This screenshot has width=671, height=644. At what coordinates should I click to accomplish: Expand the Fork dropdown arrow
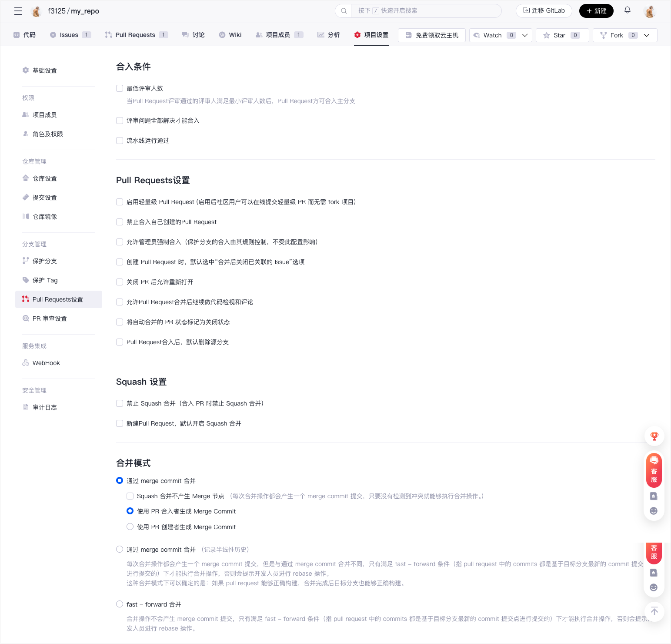647,35
